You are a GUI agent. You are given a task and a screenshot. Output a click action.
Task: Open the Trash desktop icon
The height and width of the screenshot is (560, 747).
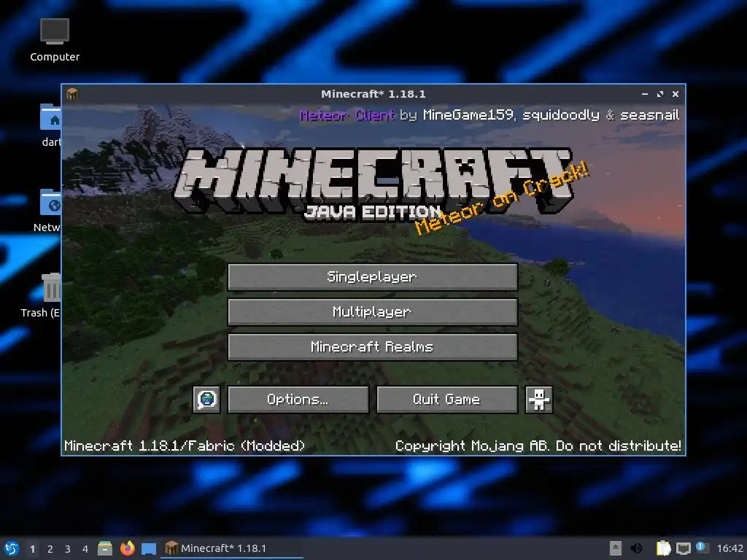pos(42,295)
